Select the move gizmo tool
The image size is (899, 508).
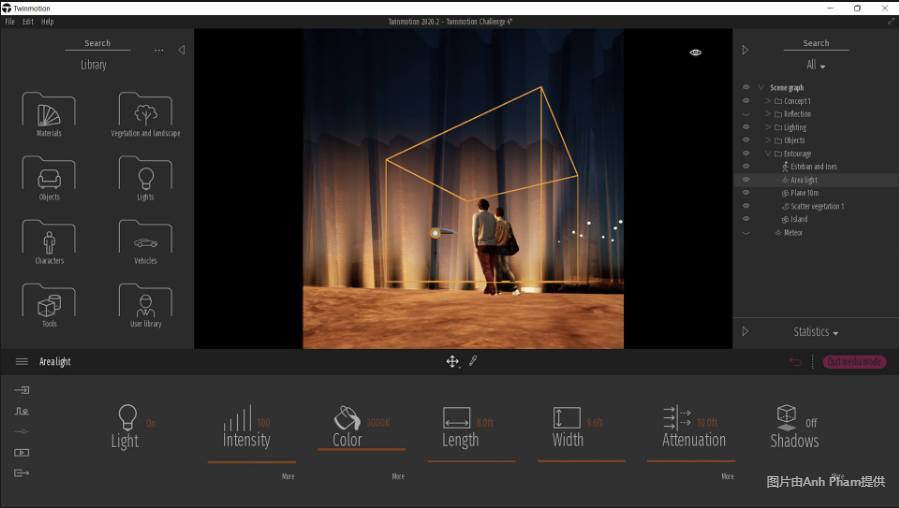tap(452, 361)
